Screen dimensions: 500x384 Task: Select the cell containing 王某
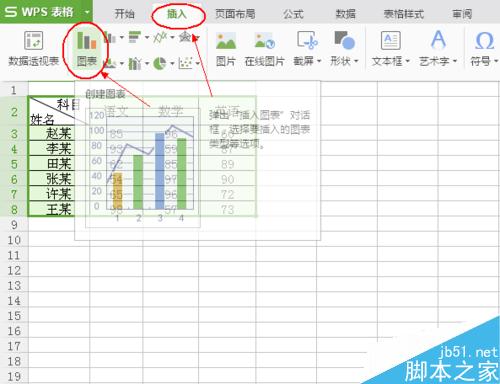(x=59, y=209)
